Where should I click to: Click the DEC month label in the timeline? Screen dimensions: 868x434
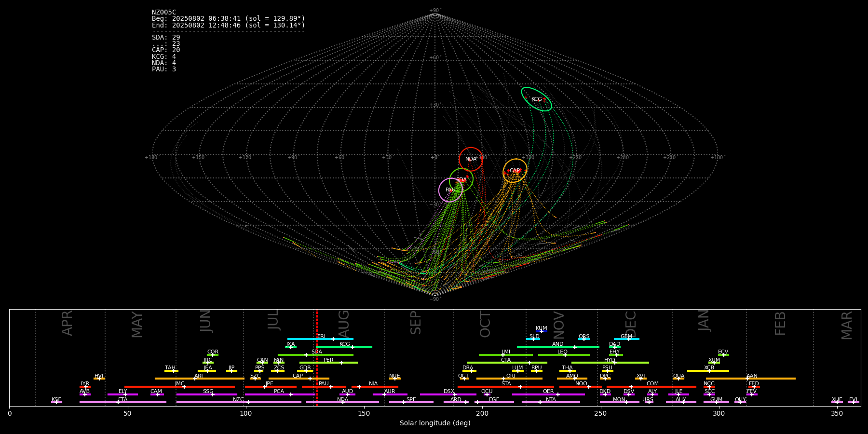coord(631,324)
